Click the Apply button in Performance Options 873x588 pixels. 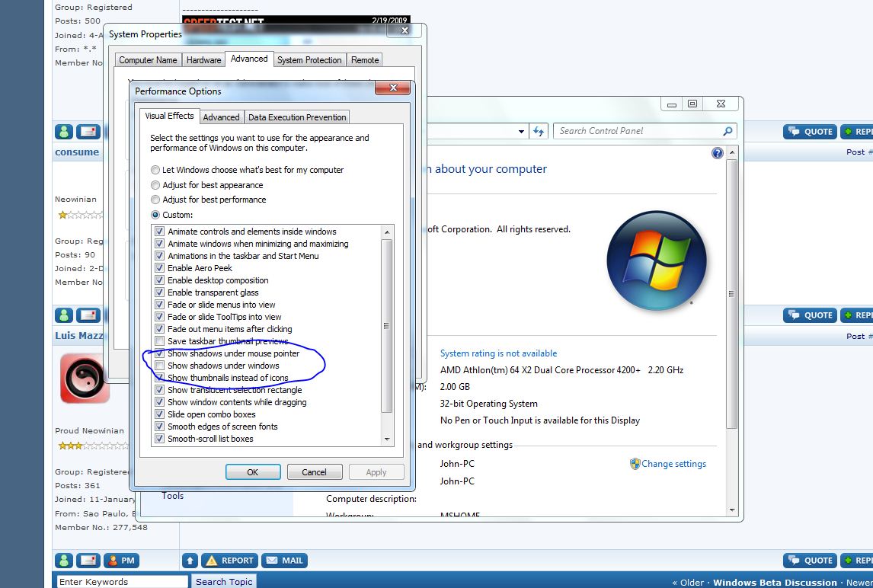tap(376, 471)
